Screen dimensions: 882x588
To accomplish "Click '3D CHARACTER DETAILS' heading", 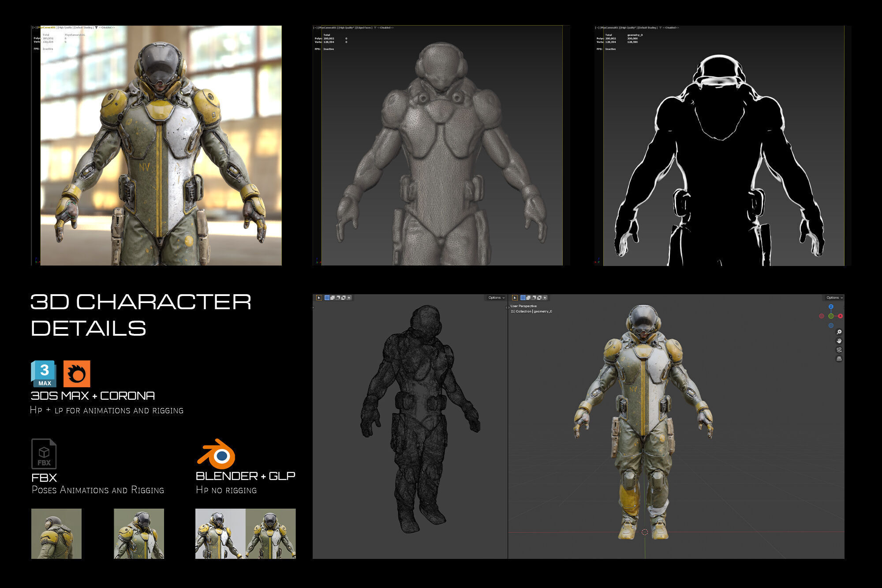I will (x=141, y=315).
